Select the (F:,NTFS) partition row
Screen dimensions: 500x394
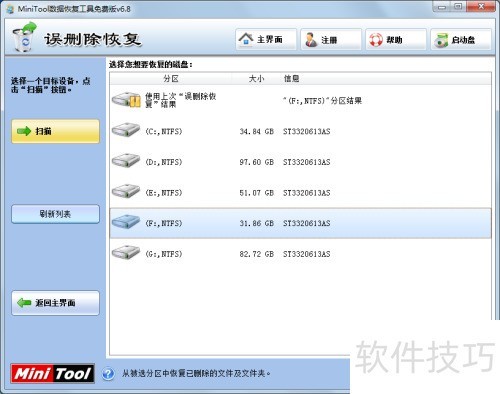click(x=300, y=223)
